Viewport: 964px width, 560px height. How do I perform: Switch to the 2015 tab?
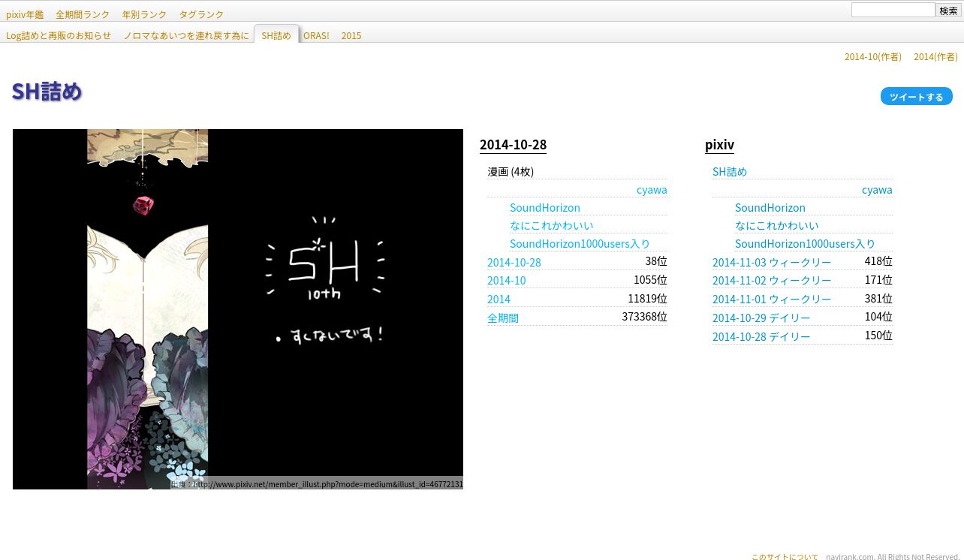pos(351,35)
